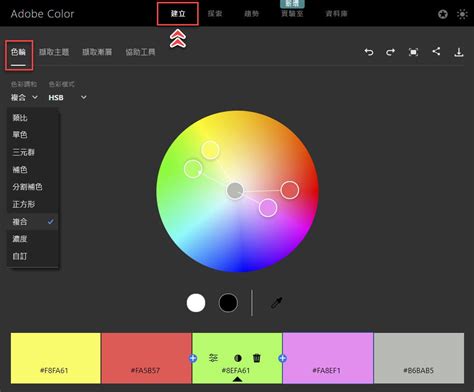474x392 pixels.
Task: Collapse the 複合 harmony rule dropdown
Action: [24, 97]
